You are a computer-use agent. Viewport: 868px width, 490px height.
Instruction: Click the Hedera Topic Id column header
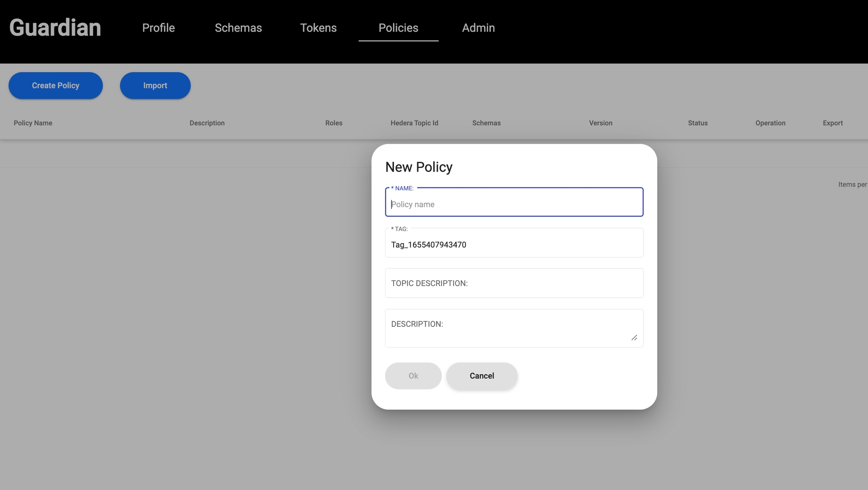click(x=414, y=123)
